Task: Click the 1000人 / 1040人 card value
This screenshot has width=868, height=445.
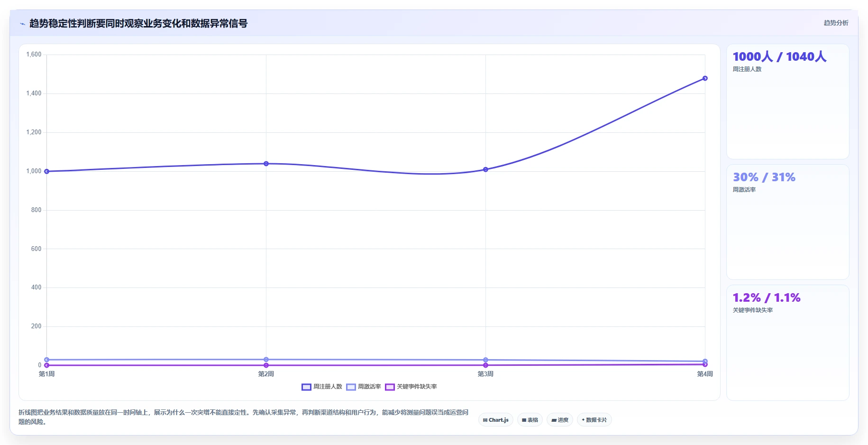Action: [779, 57]
